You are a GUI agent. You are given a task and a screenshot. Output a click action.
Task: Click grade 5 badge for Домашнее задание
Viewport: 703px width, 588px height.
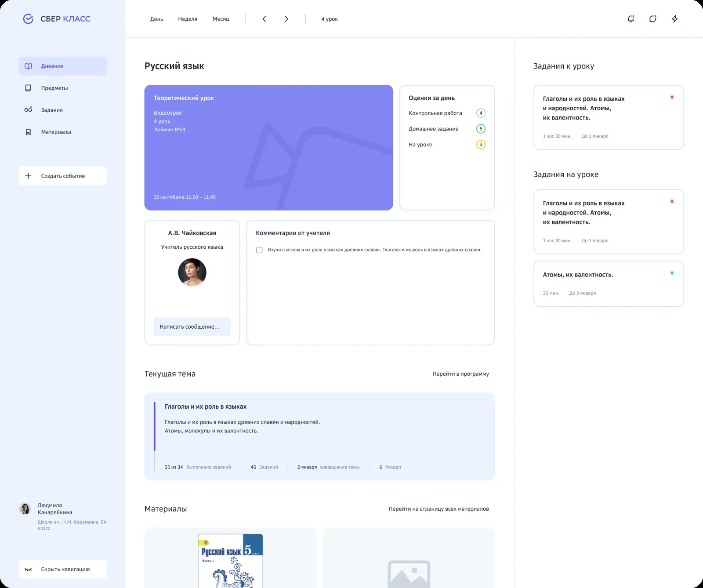click(481, 129)
